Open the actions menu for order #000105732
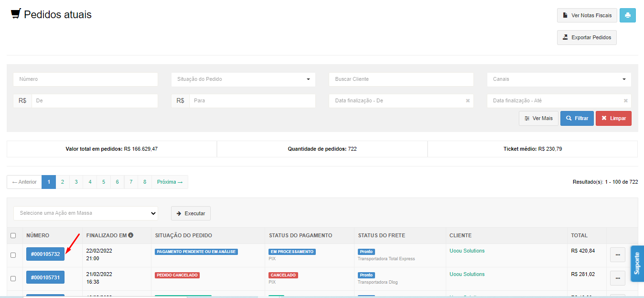The image size is (644, 298). click(617, 255)
